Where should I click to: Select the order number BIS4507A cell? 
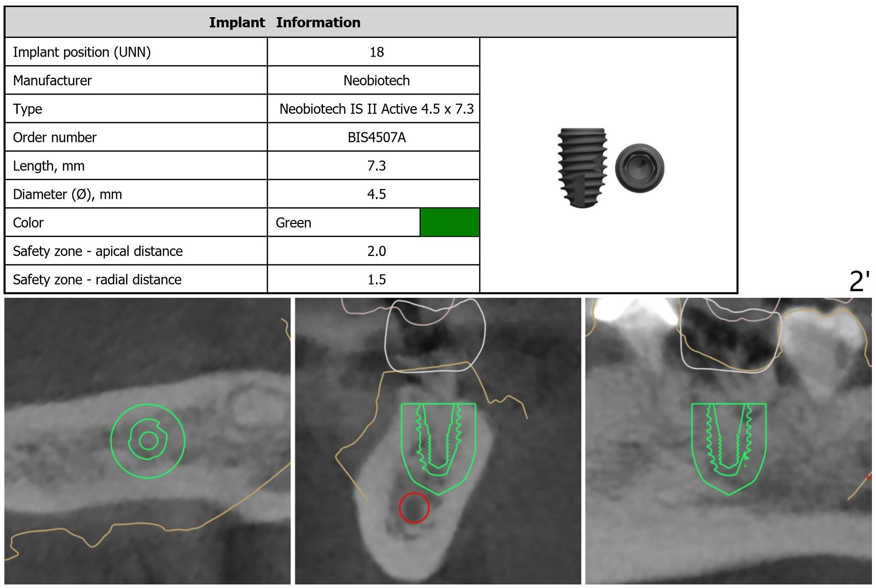(376, 138)
